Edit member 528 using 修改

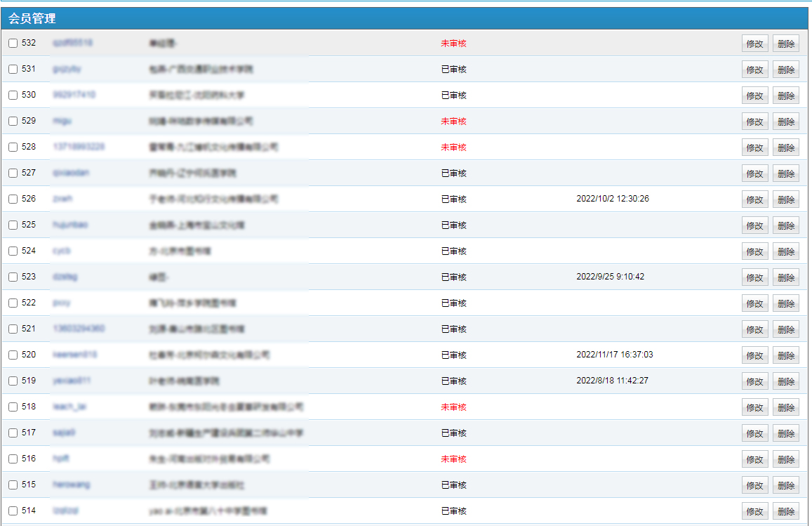click(x=754, y=147)
